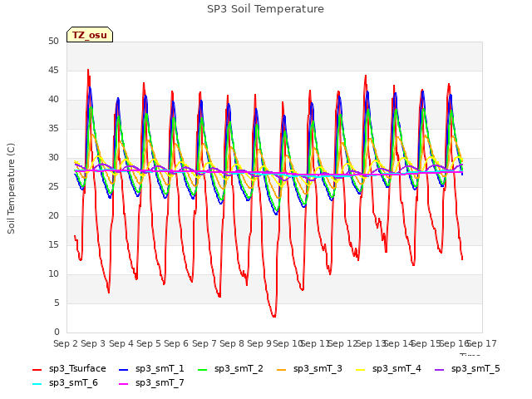Click the sp3_smT_7 legend label
The width and height of the screenshot is (532, 399).
160,382
